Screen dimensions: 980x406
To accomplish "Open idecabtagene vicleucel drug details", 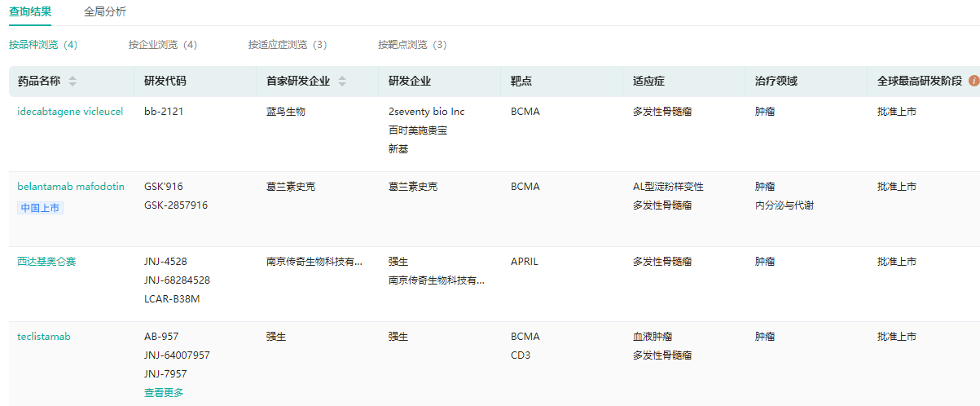I will coord(70,112).
